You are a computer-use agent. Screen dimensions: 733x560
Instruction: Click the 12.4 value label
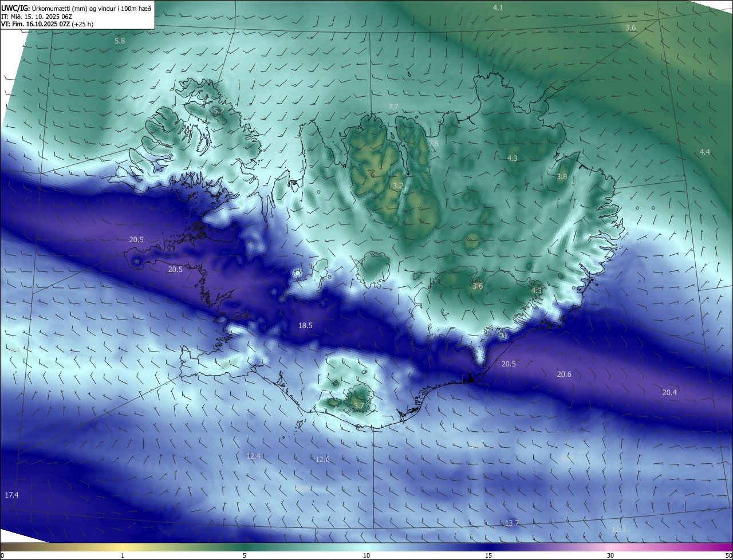(253, 456)
